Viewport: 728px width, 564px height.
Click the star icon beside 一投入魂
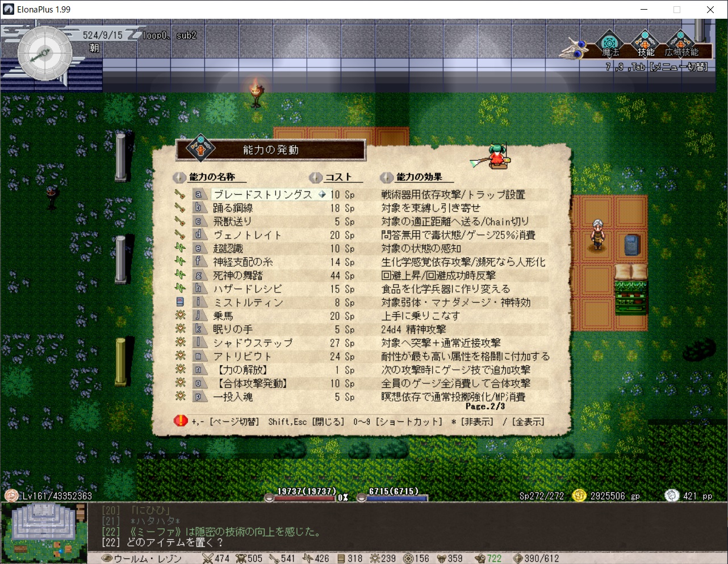click(x=180, y=396)
